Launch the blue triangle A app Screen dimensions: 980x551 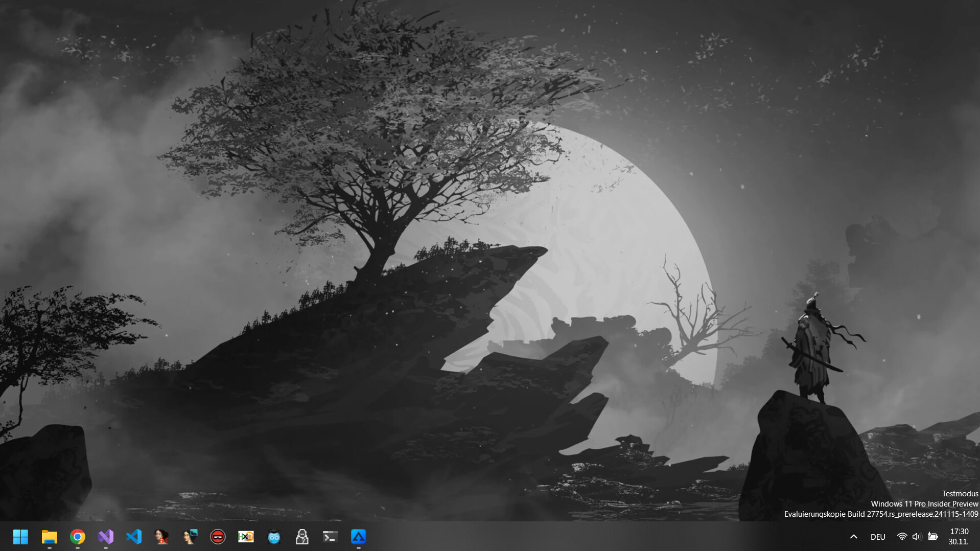pos(358,537)
